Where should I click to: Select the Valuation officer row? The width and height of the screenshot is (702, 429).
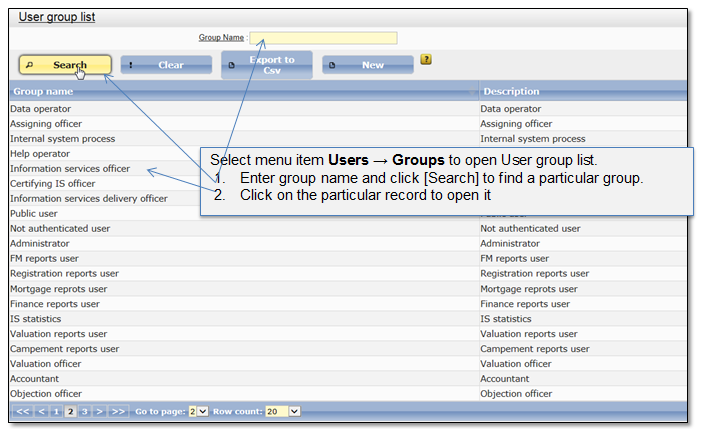tap(44, 364)
